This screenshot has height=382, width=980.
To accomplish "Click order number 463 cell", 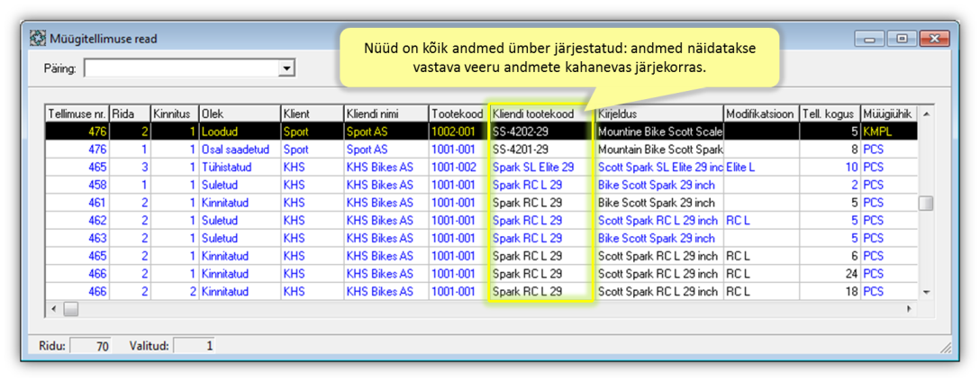I will pyautogui.click(x=78, y=238).
